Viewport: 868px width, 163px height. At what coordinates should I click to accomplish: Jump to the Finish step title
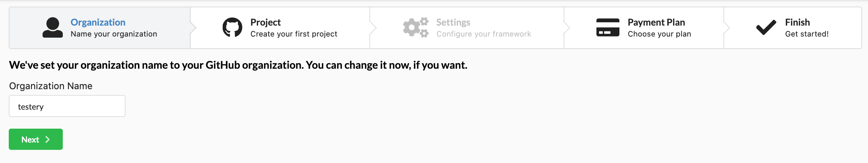point(797,22)
